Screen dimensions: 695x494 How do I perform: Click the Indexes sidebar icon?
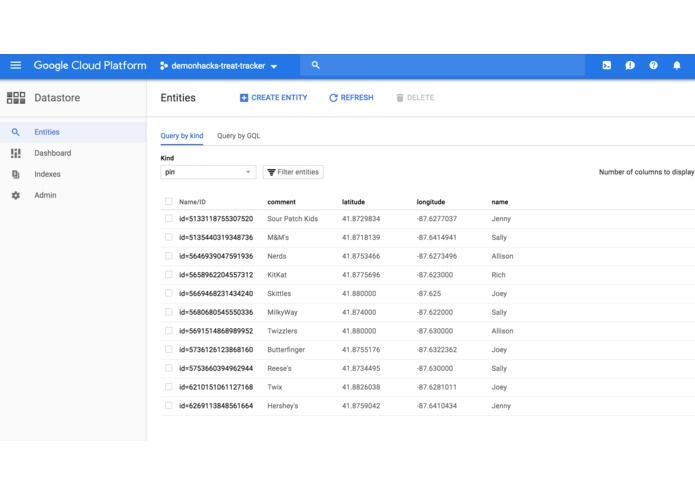click(x=16, y=174)
